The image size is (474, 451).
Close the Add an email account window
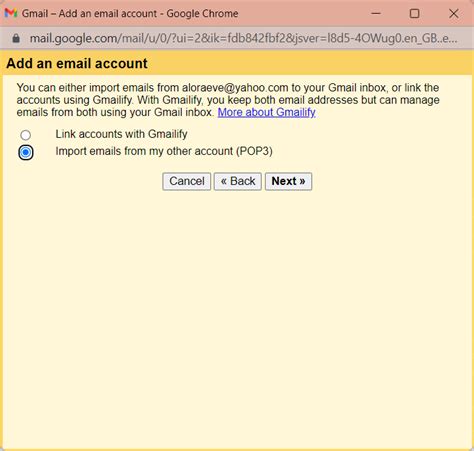pyautogui.click(x=453, y=13)
